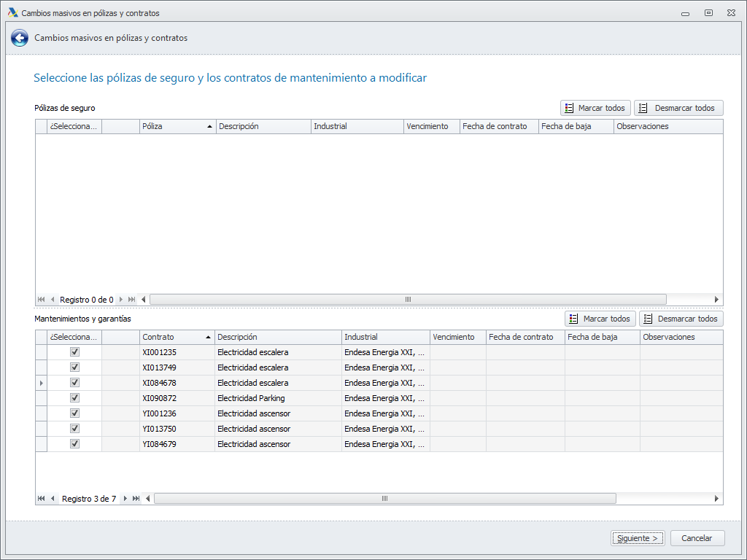Image resolution: width=747 pixels, height=560 pixels.
Task: Click the Mantenimientos horizontal scrollbar thumb
Action: coord(385,499)
